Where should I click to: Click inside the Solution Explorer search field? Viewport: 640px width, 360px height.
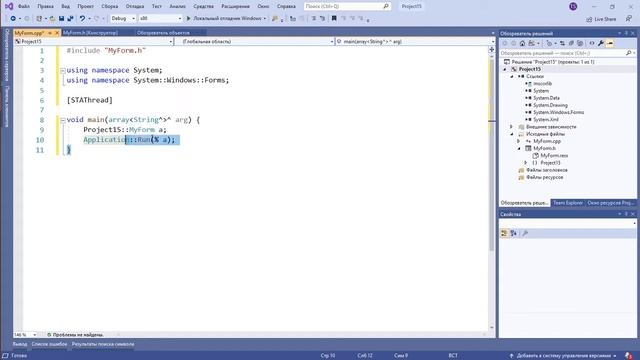coord(562,53)
